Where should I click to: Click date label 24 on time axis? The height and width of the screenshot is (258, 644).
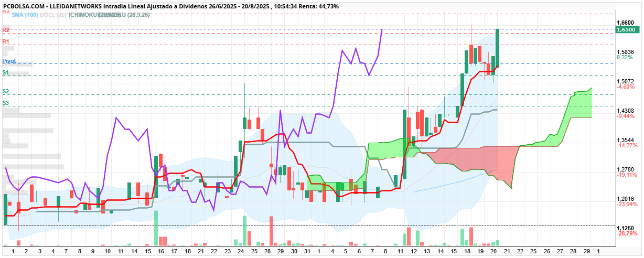click(x=241, y=252)
